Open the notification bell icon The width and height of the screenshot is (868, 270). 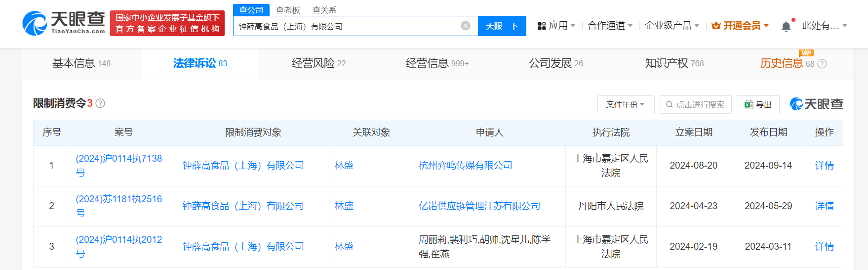click(x=786, y=26)
